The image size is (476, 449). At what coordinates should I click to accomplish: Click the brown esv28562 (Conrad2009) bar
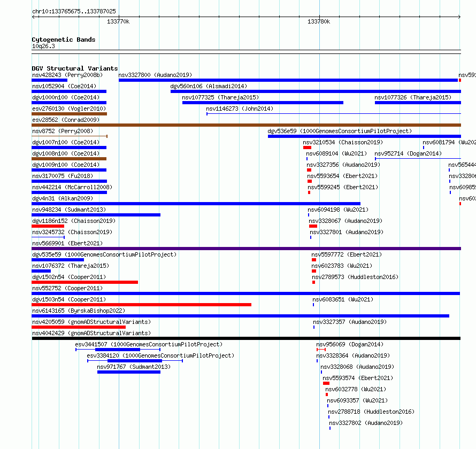click(246, 125)
